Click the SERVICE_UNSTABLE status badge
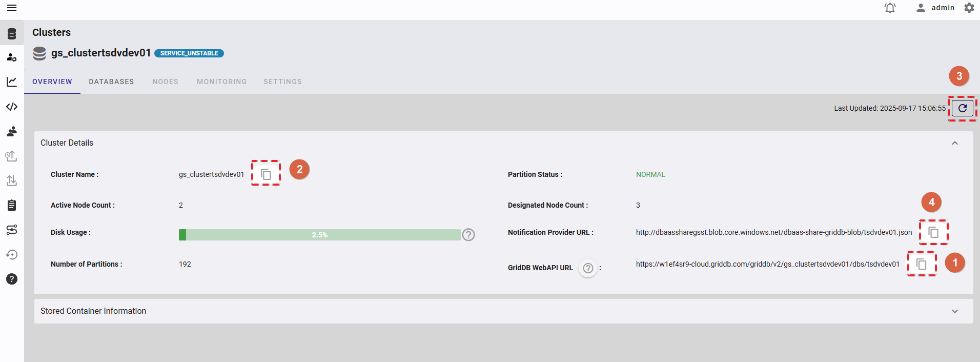 (x=189, y=53)
